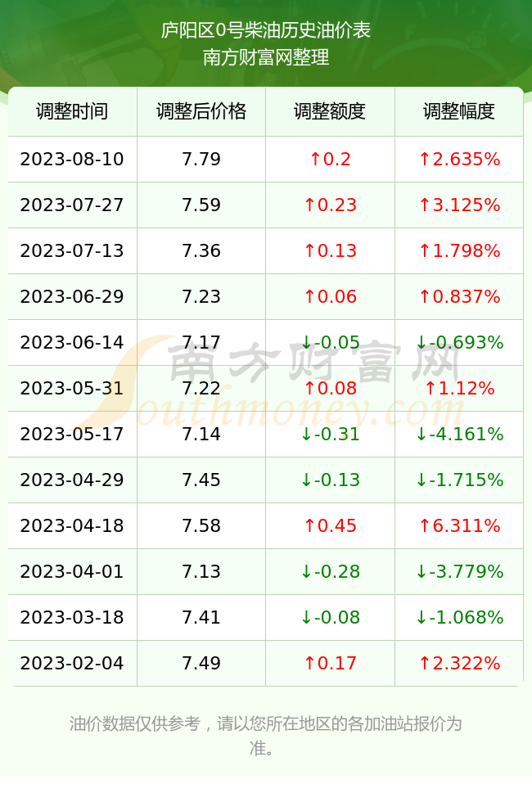Click the red ↑0.2 adjustment value
532x802 pixels.
point(330,159)
